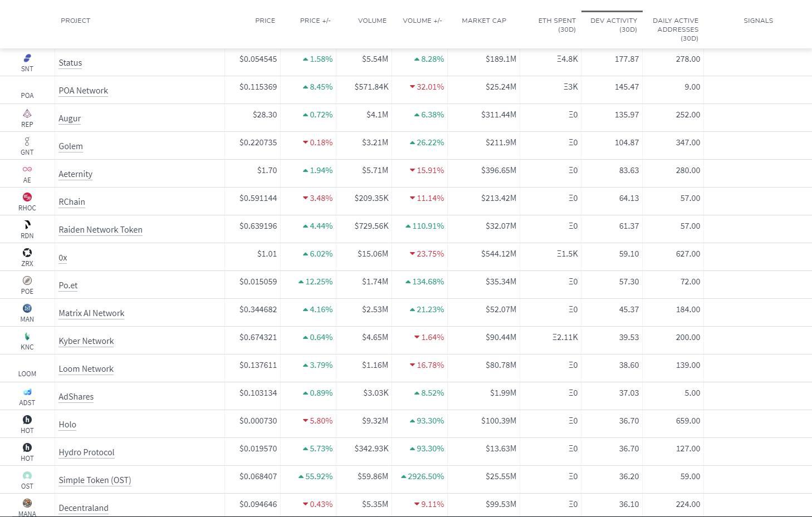Open the 0x project link

coord(63,258)
